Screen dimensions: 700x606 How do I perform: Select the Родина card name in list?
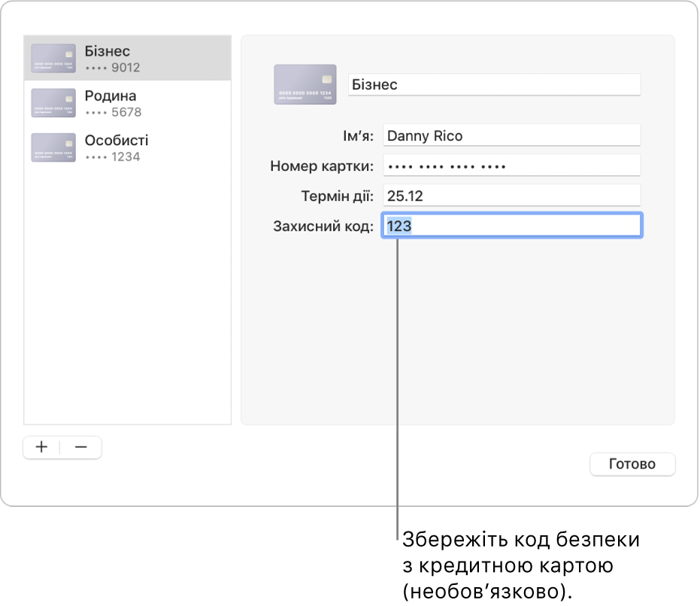click(x=111, y=95)
